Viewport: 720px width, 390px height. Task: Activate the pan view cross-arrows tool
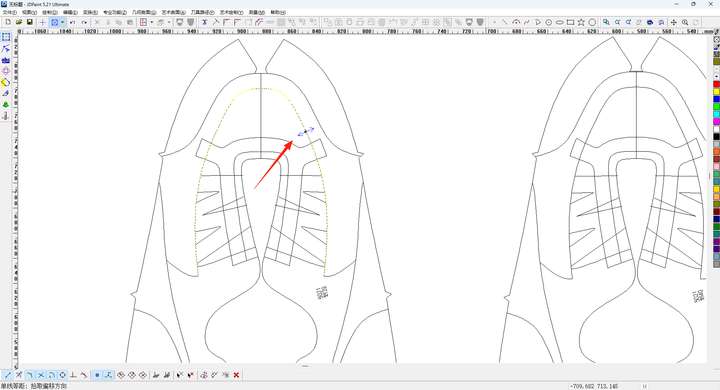coord(674,22)
